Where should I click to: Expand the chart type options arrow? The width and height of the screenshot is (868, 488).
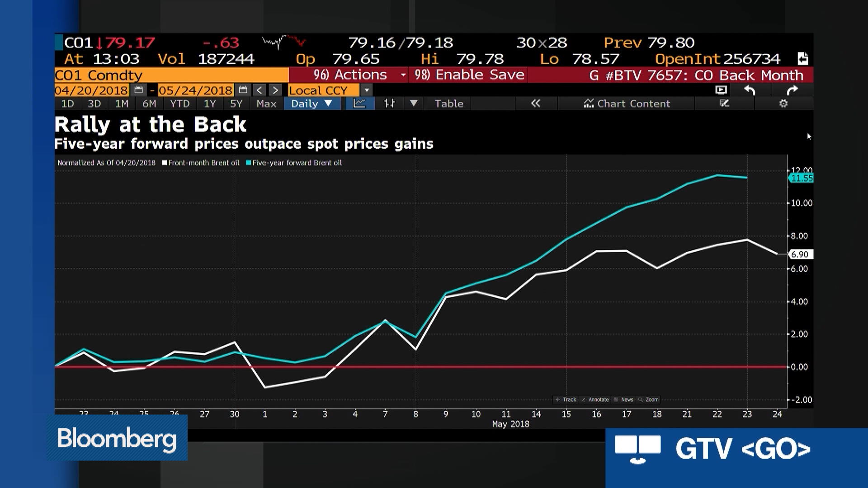tap(413, 103)
